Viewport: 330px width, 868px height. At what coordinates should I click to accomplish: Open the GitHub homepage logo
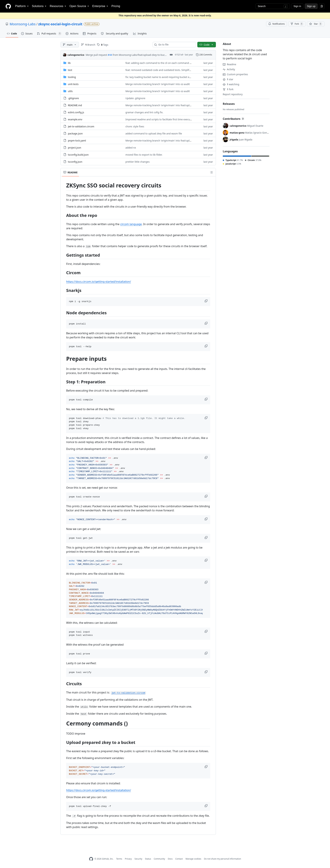[8, 6]
